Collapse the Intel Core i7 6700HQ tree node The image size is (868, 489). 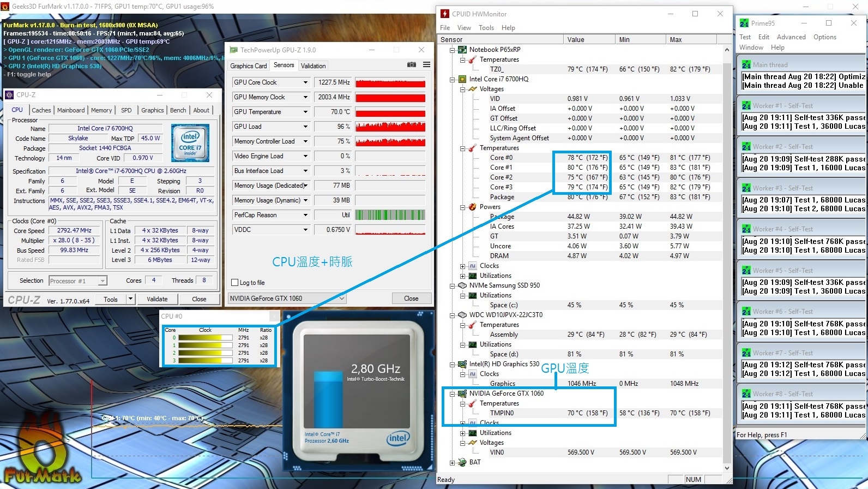[x=453, y=79]
